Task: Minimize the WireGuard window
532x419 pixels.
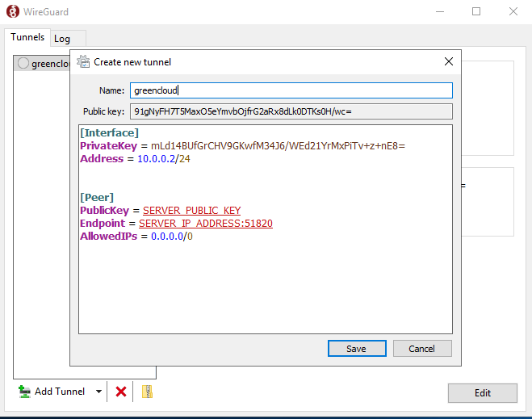Action: point(440,11)
